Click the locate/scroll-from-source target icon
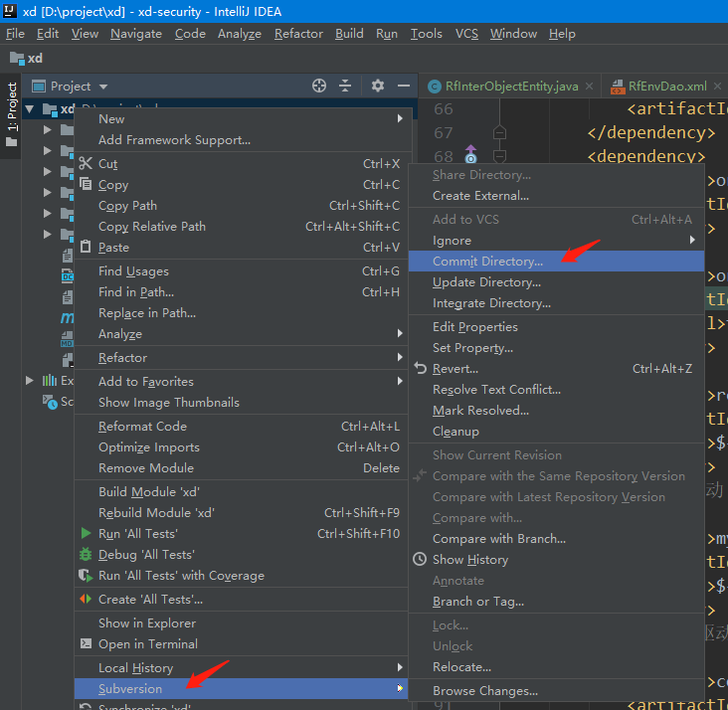Image resolution: width=728 pixels, height=710 pixels. click(319, 86)
